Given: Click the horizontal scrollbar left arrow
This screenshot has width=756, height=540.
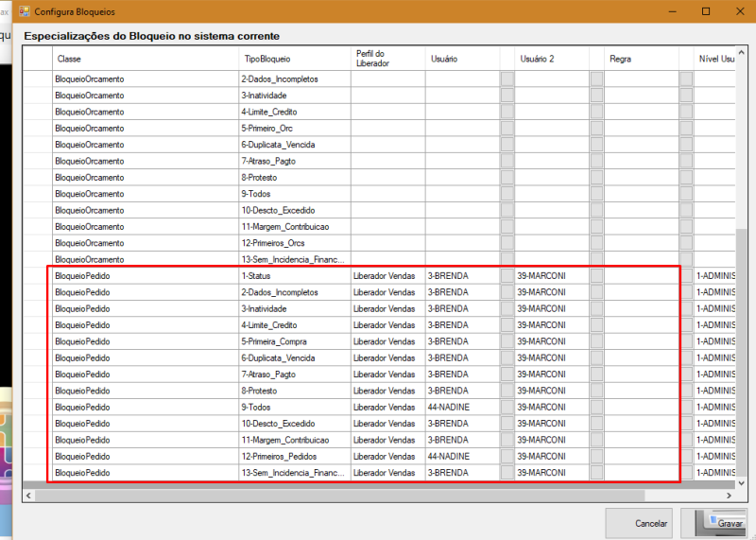Looking at the screenshot, I should click(x=29, y=496).
